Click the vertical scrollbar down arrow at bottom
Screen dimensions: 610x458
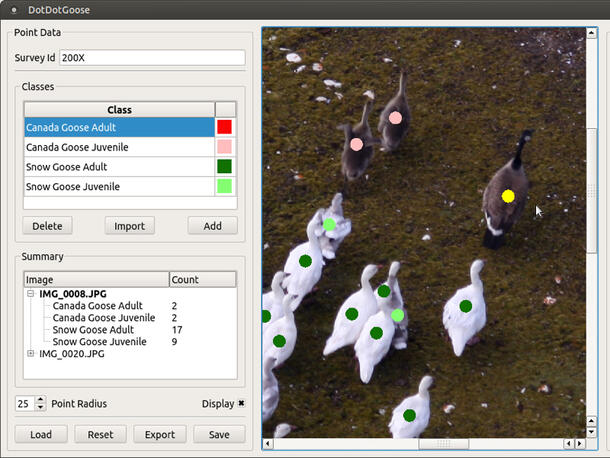pyautogui.click(x=591, y=432)
